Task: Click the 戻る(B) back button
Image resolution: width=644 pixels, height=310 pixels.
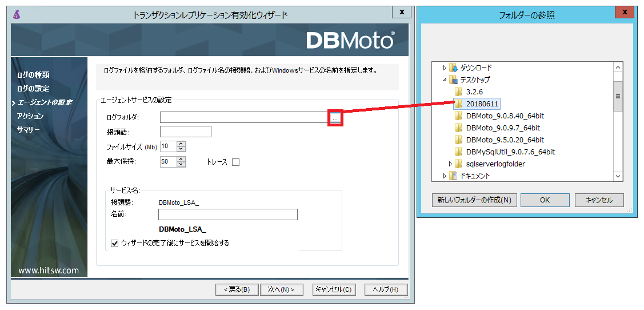Action: click(x=237, y=289)
